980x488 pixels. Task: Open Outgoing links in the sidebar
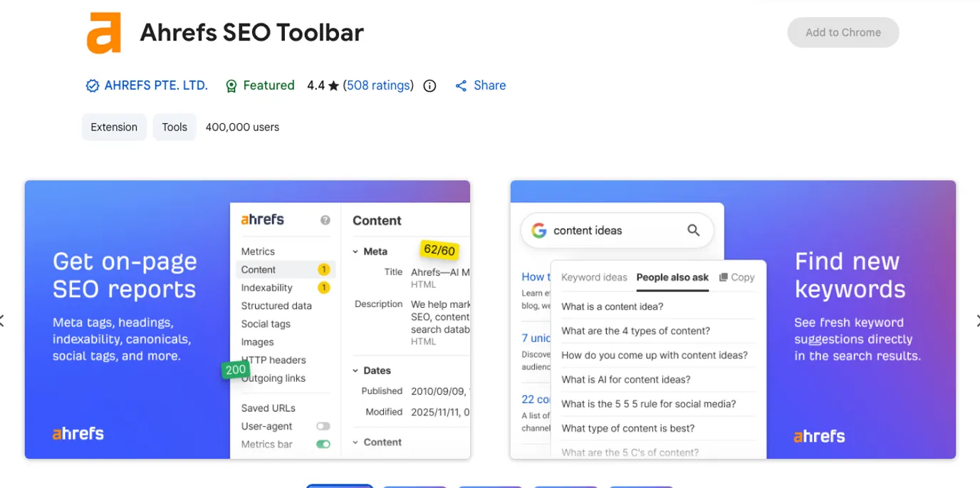point(273,378)
